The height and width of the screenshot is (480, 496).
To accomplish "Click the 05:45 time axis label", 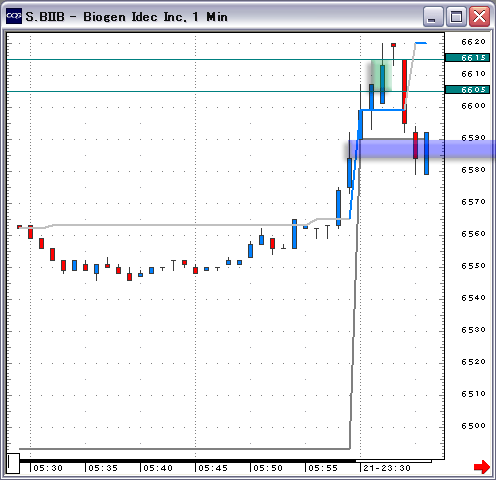I will tap(213, 468).
